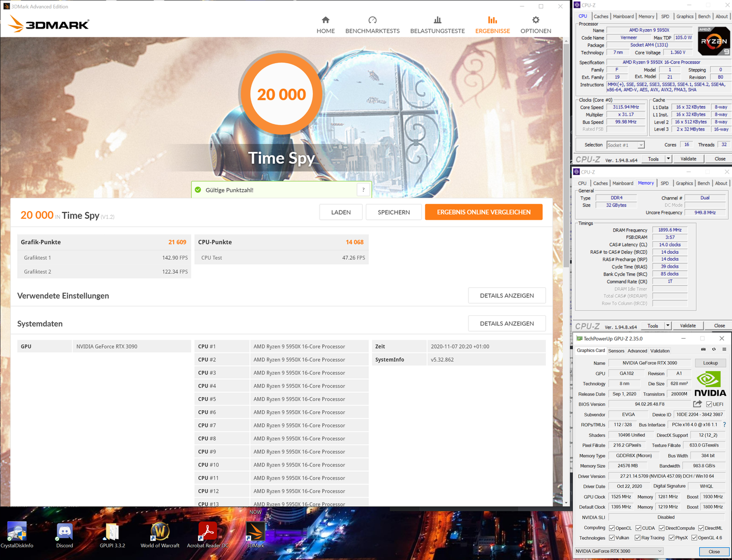Expand Tools dropdown arrow in upper CPU-Z
Screen dimensions: 732x560
668,159
